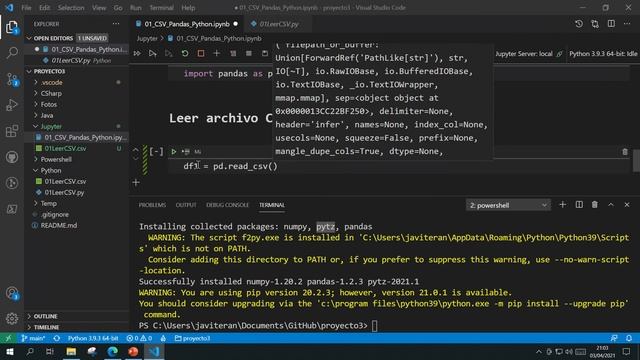Expand the Java folder
Image resolution: width=640 pixels, height=360 pixels.
[x=47, y=116]
